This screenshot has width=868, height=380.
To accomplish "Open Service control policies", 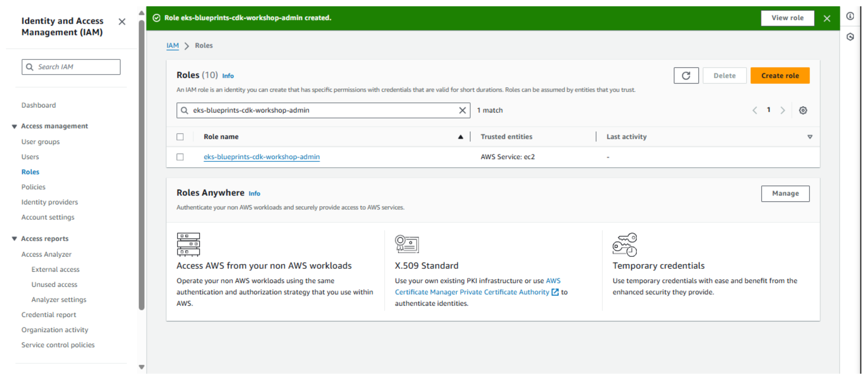I will (58, 345).
